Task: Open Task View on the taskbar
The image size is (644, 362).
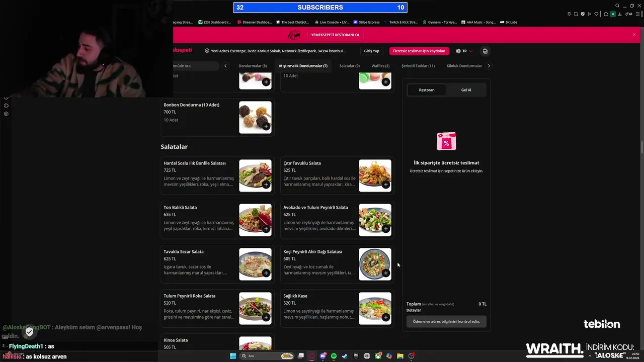Action: pyautogui.click(x=301, y=356)
